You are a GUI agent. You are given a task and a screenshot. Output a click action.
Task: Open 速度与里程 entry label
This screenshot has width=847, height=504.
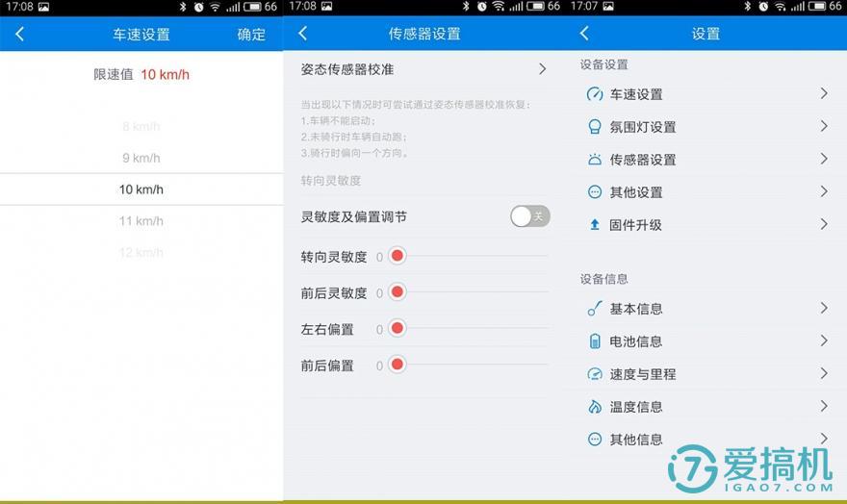pos(643,374)
